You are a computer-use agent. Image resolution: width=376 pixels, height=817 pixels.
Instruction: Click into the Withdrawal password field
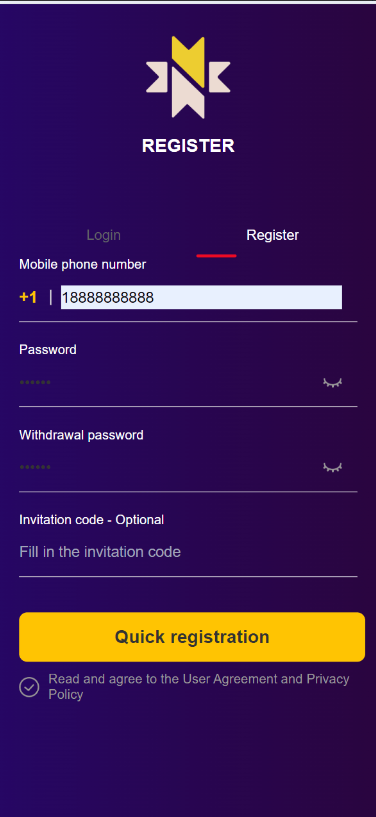coord(167,467)
